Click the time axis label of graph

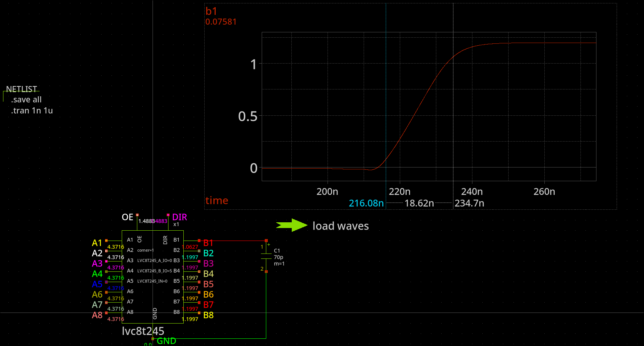tap(217, 201)
